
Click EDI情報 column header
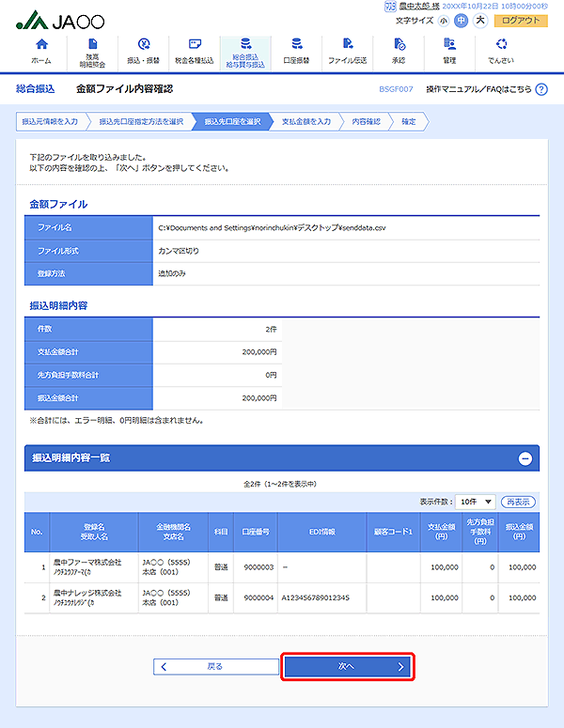pos(322,532)
